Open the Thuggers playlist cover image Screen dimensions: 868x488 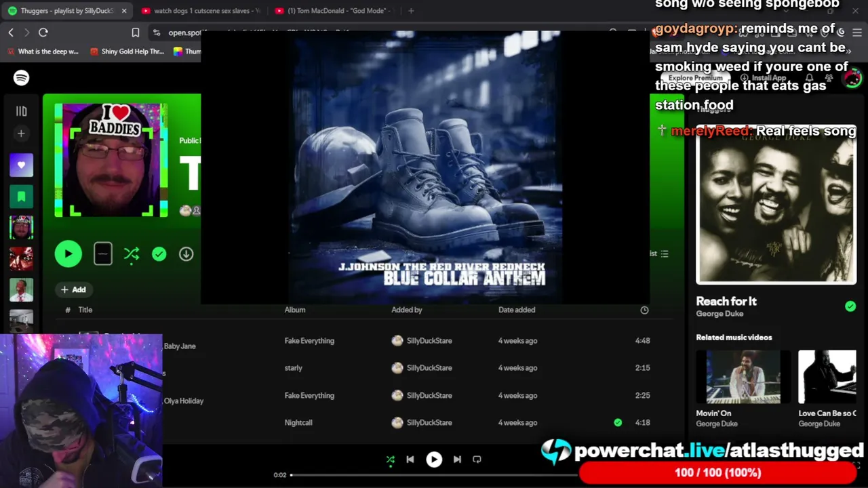(111, 161)
